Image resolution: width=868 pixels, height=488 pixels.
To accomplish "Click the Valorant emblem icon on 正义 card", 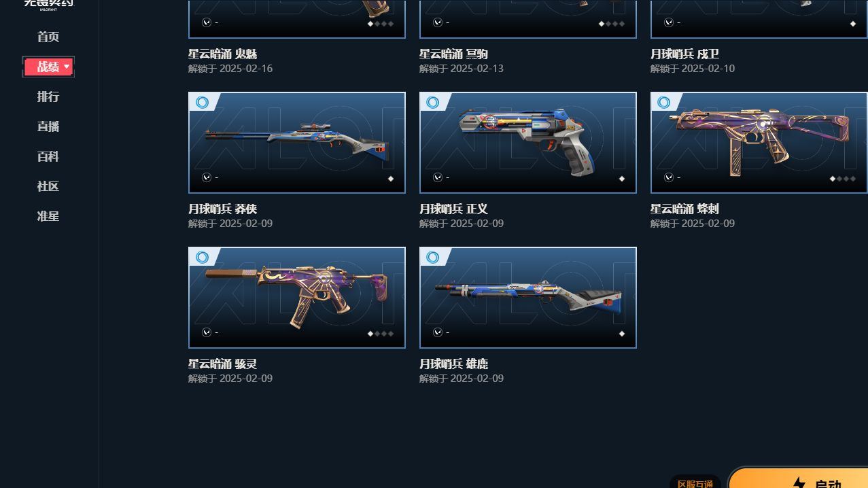I will coord(438,177).
